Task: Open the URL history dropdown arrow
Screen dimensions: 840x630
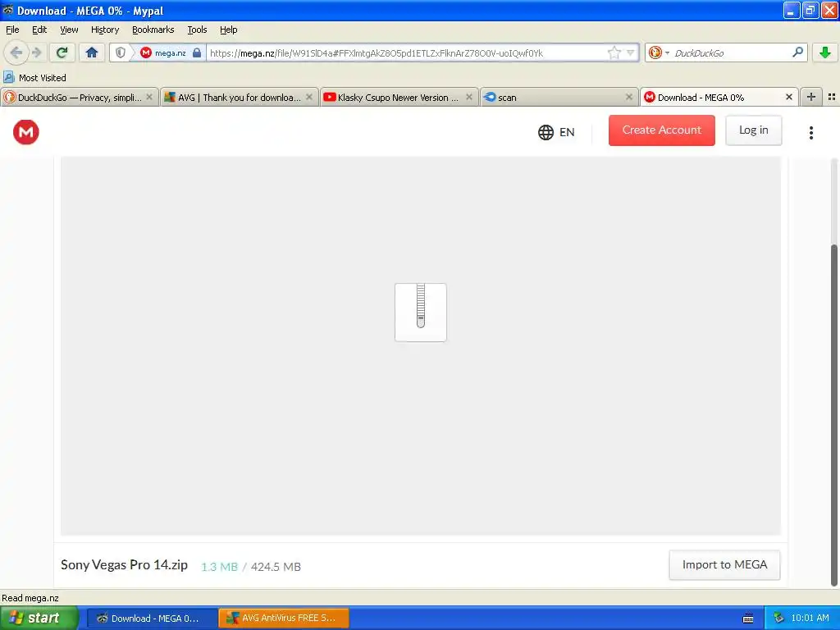Action: click(631, 52)
